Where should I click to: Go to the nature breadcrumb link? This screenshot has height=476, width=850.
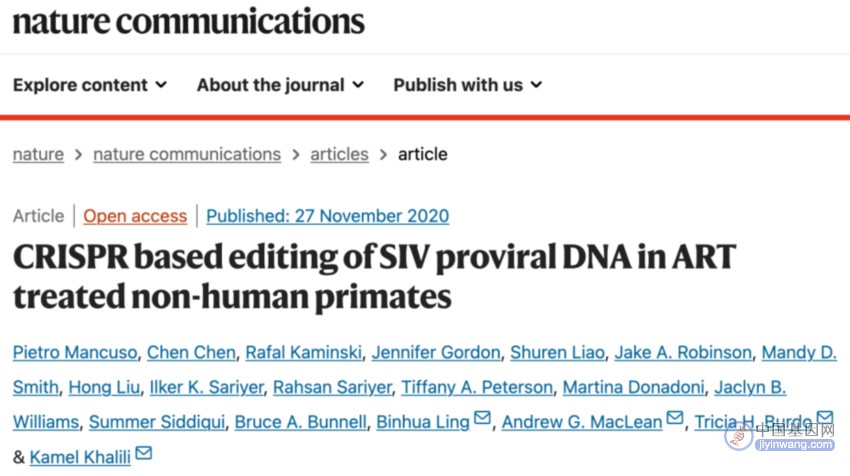tap(38, 155)
